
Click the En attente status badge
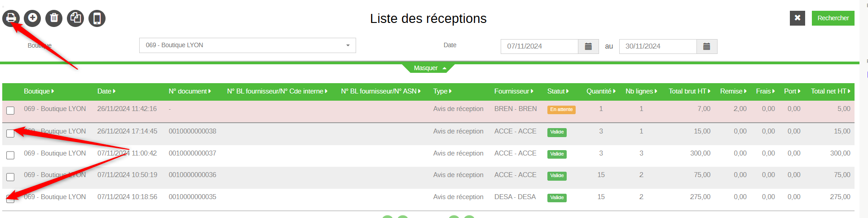click(x=561, y=110)
